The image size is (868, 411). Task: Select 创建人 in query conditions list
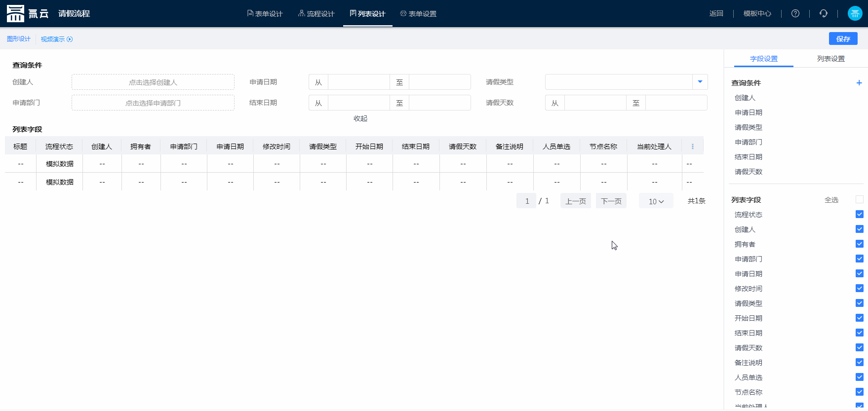[745, 98]
